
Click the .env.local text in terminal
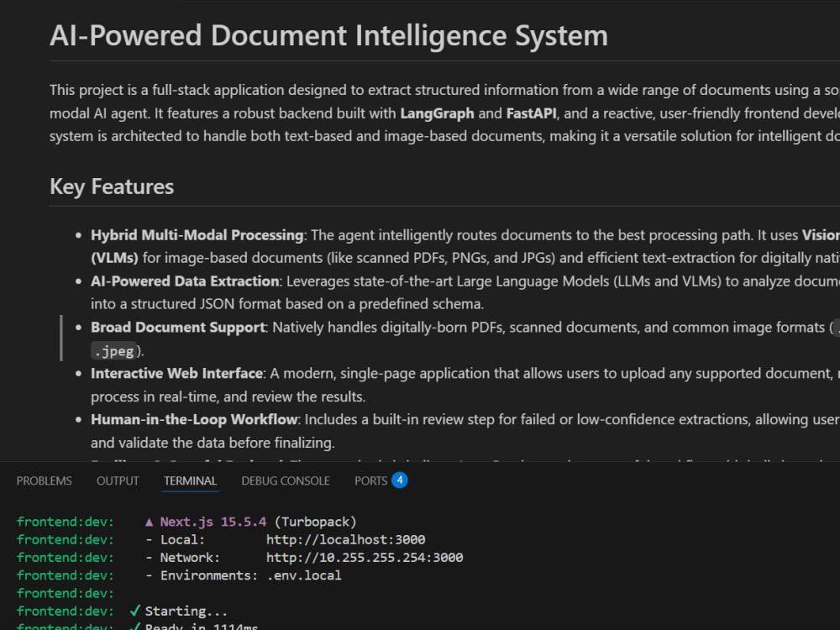pyautogui.click(x=304, y=575)
